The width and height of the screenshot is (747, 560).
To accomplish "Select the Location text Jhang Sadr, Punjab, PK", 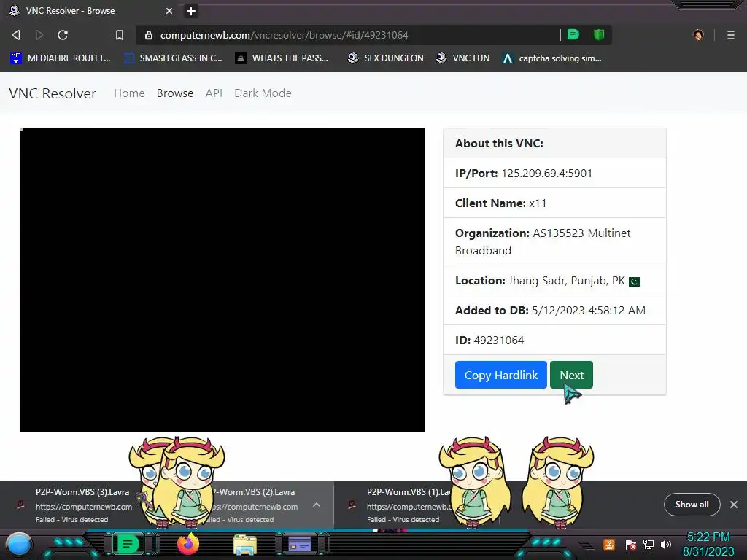I will [x=566, y=281].
